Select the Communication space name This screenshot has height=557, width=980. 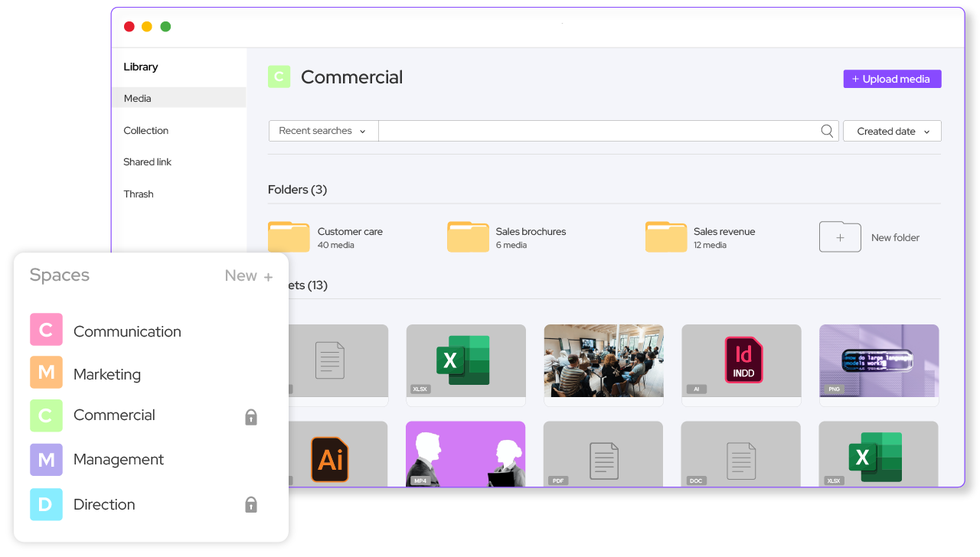coord(127,331)
